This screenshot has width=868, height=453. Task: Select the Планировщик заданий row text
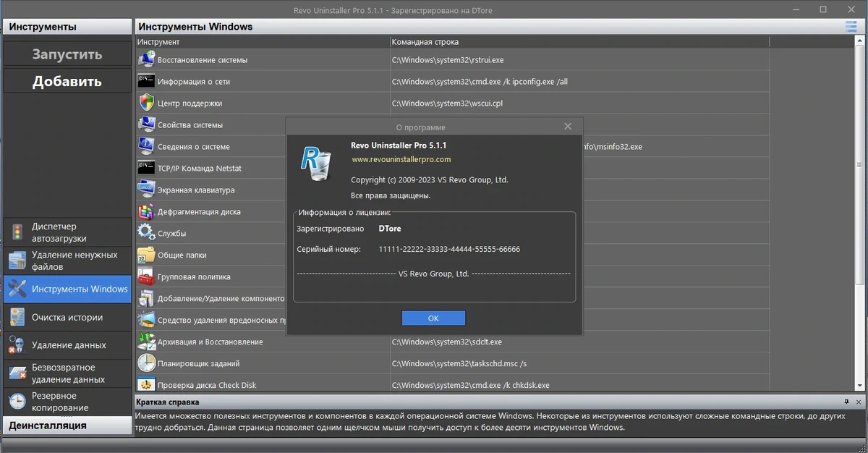199,363
